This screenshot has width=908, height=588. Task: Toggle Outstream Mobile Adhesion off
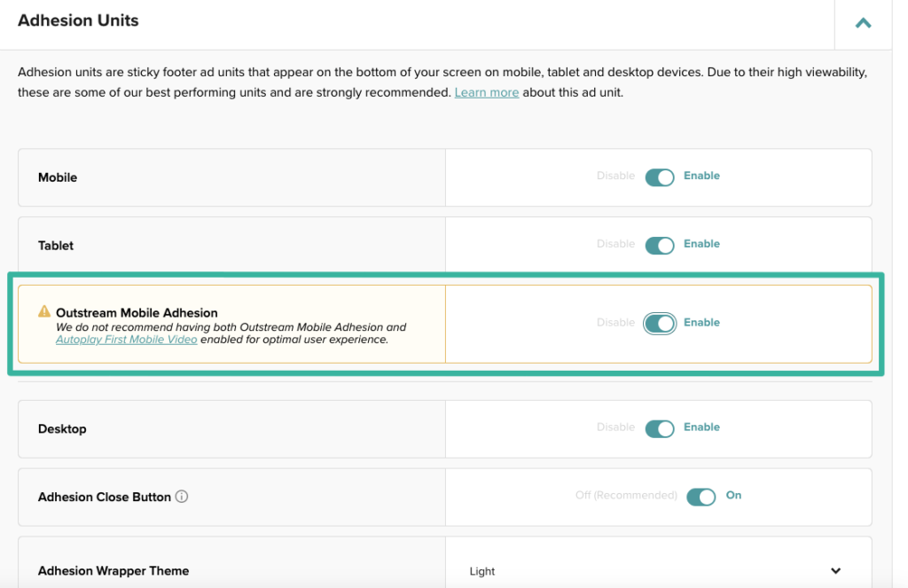tap(660, 323)
